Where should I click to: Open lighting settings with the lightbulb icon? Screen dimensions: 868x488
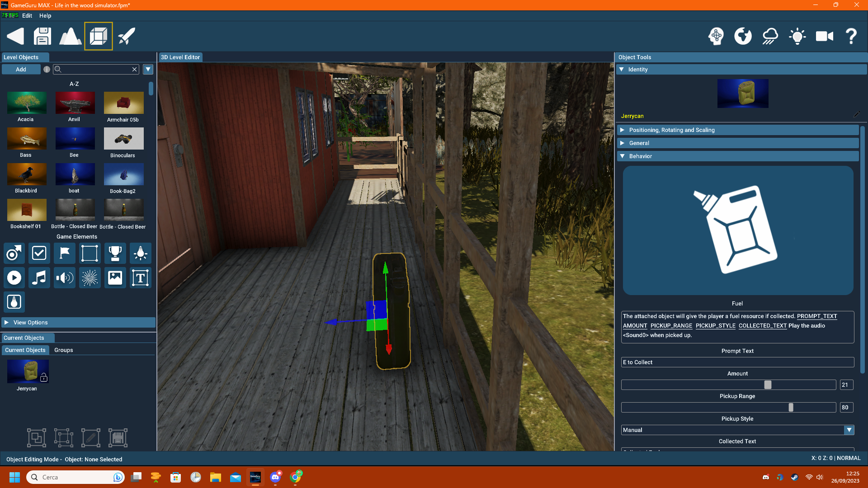tap(797, 36)
